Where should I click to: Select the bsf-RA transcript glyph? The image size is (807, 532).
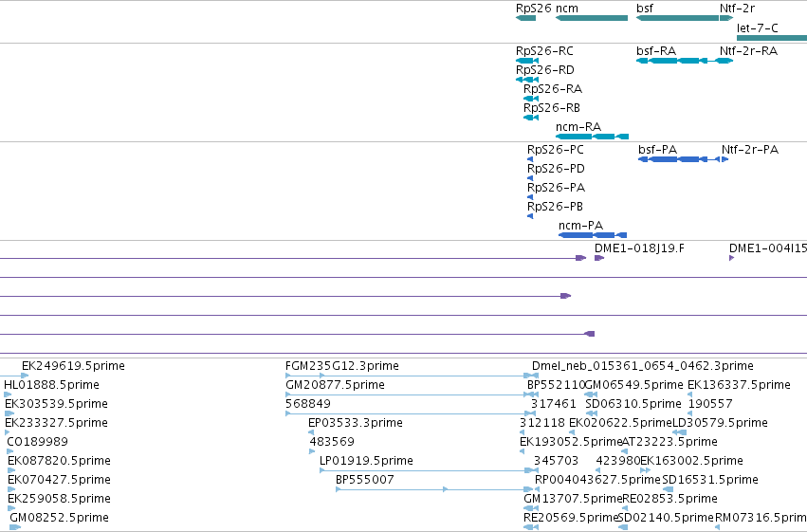tap(677, 61)
